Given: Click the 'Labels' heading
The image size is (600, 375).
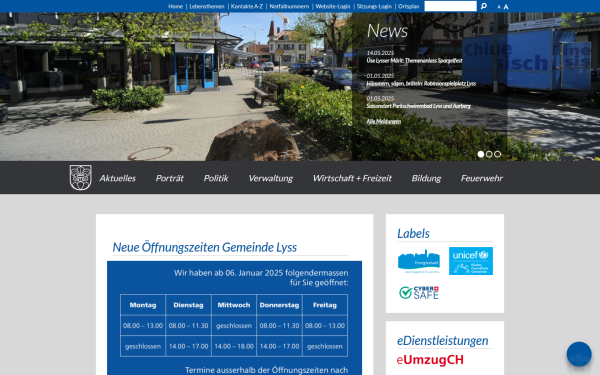Looking at the screenshot, I should pos(413,233).
